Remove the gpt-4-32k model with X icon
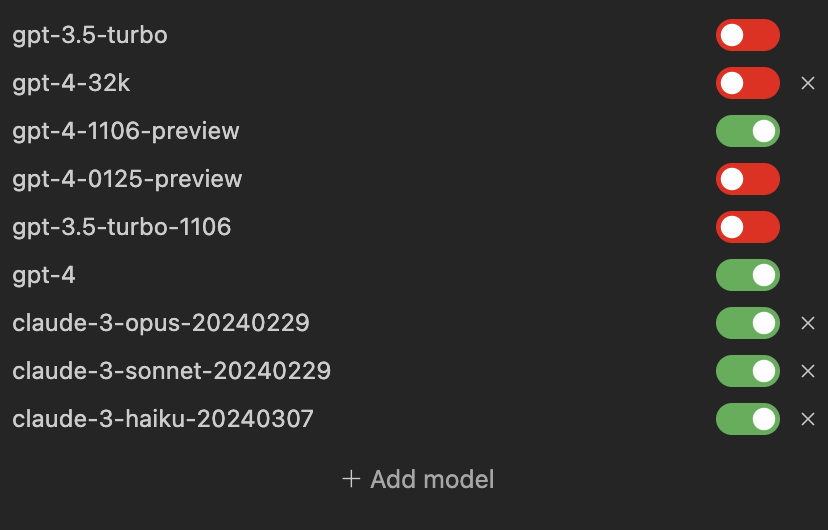This screenshot has width=828, height=530. 808,83
